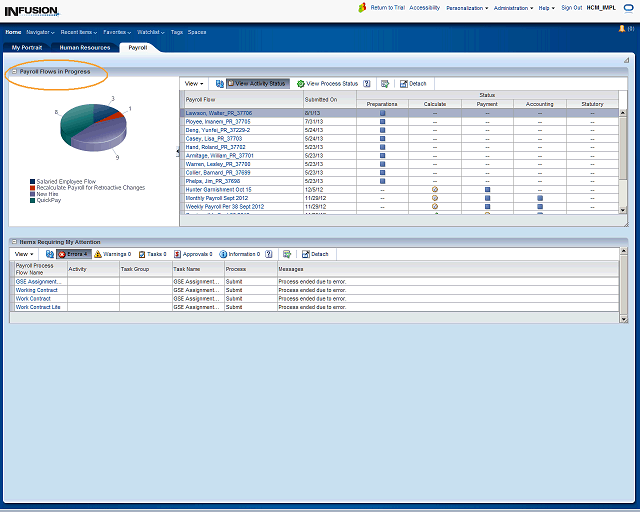Click the Preparations status icon for Lawson, Walter

point(382,113)
